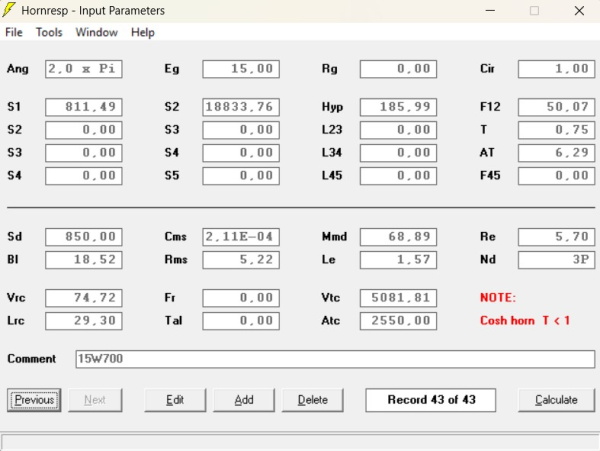Click the Comment field containing 15W700
Screen dimensions: 600x451
pyautogui.click(x=335, y=359)
